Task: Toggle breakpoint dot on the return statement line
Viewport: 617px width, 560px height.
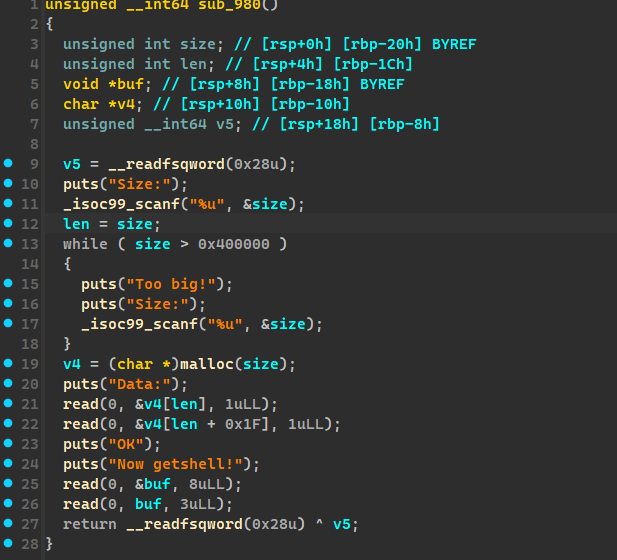Action: (x=9, y=524)
